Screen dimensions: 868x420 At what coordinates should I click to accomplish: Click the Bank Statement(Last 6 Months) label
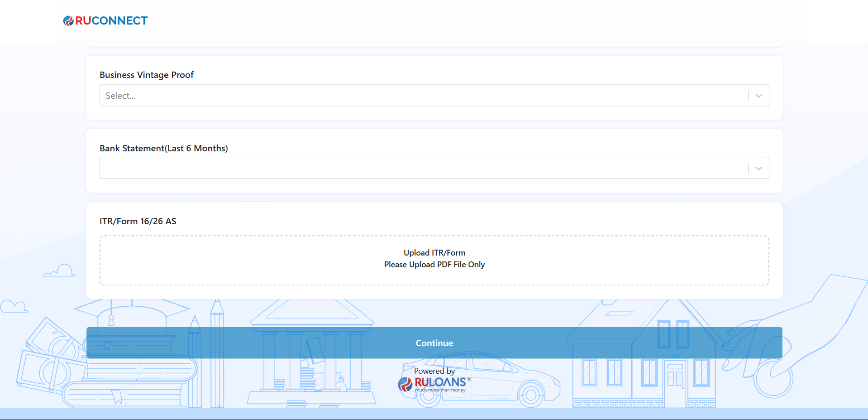[164, 148]
